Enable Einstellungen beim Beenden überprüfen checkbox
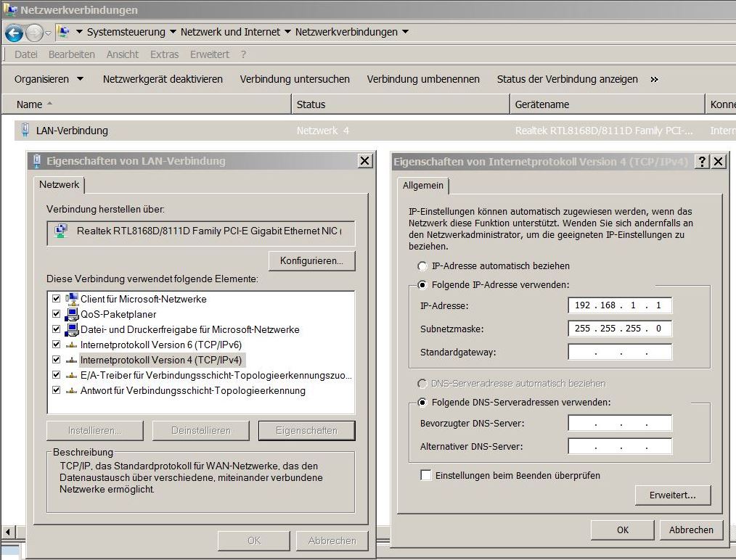The height and width of the screenshot is (560, 736). (425, 476)
